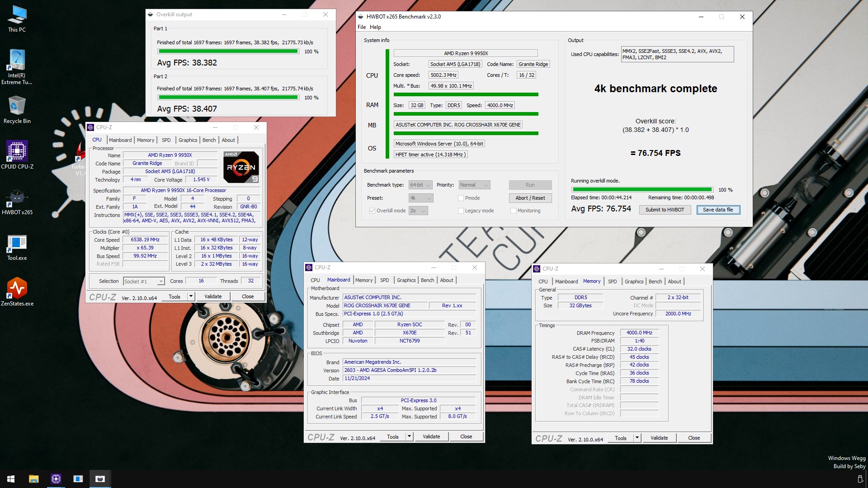The image size is (868, 488).
Task: Click Close in CPU-Z Mainboard window
Action: (466, 437)
